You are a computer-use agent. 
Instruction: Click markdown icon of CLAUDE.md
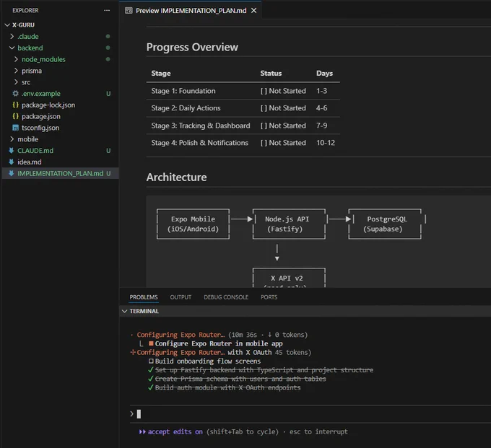12,151
